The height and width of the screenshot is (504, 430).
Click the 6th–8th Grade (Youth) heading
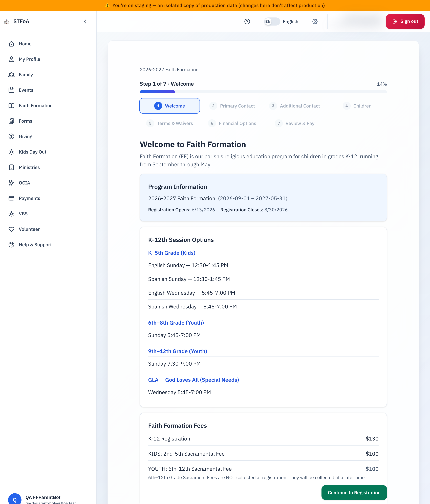(176, 323)
